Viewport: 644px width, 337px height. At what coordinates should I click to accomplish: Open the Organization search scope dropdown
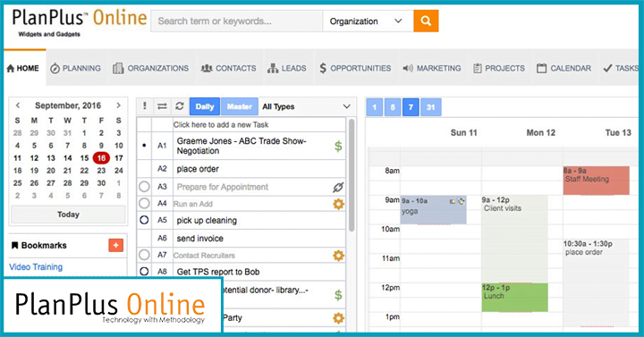(x=368, y=21)
